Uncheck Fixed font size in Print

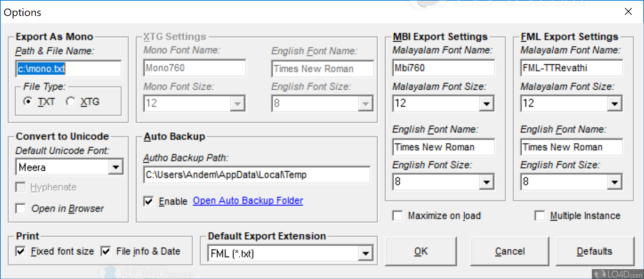coord(21,251)
